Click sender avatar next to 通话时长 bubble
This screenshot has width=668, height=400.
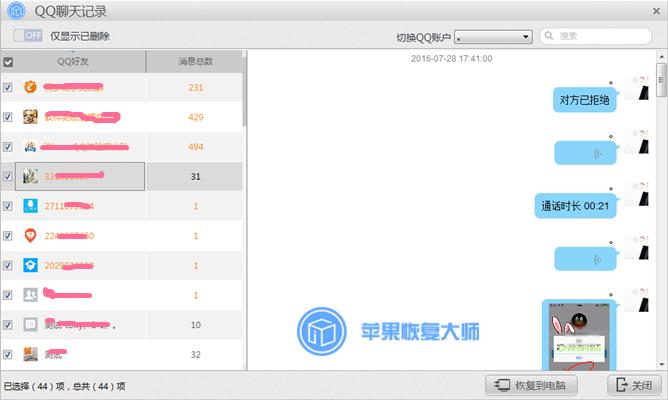pos(638,194)
